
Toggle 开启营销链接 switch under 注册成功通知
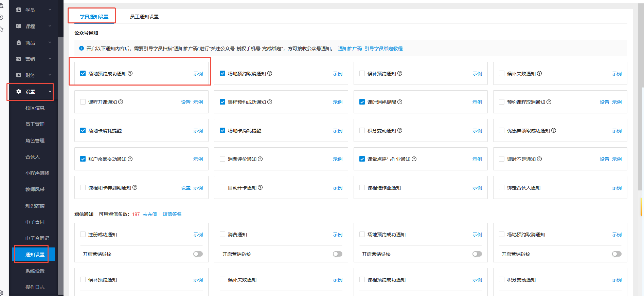click(198, 254)
